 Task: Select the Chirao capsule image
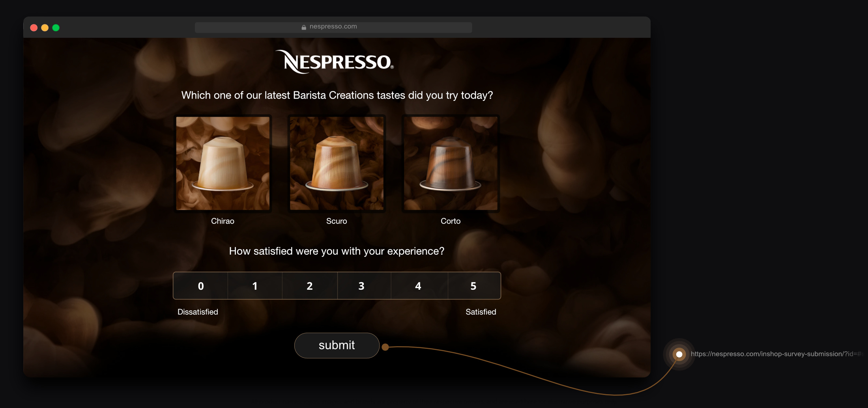tap(223, 163)
